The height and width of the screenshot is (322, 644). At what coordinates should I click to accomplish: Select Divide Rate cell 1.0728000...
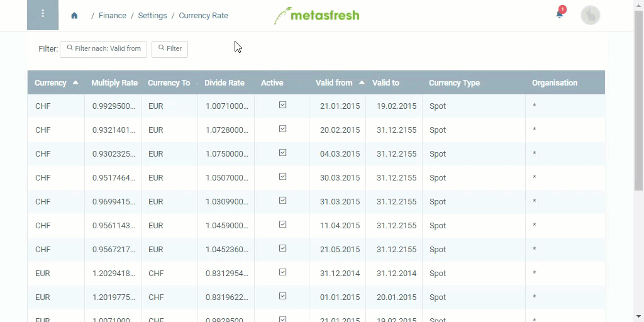(x=226, y=130)
